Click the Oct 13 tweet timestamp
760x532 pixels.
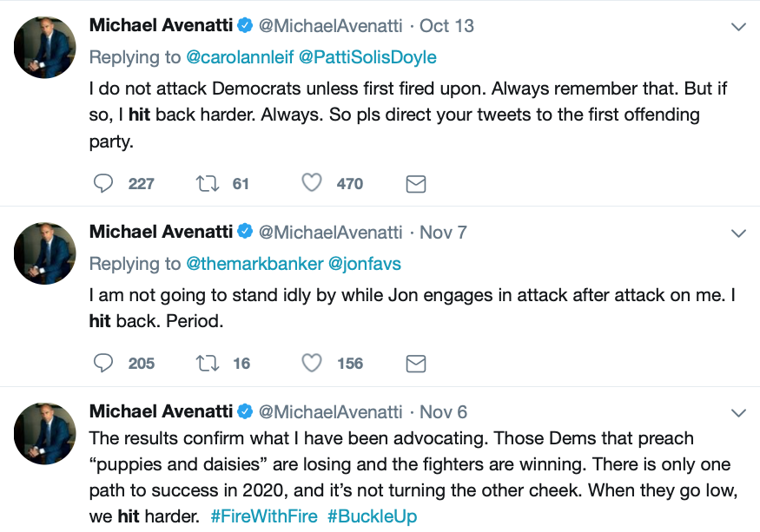[446, 26]
